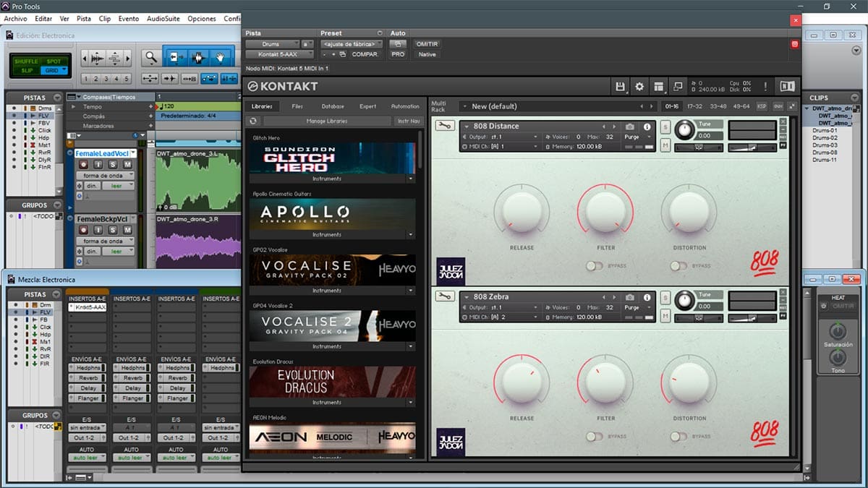Click the KSP button in the Multi Rack header
The image size is (868, 488).
[x=762, y=106]
